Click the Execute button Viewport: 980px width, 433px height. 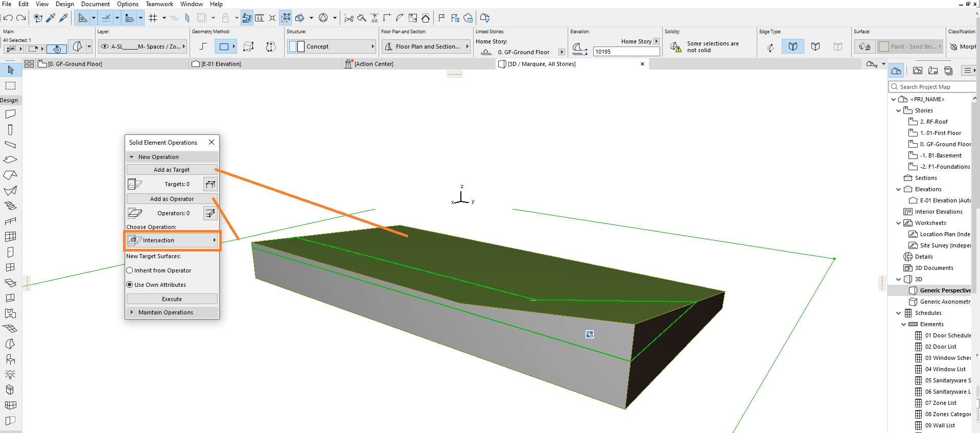coord(172,299)
